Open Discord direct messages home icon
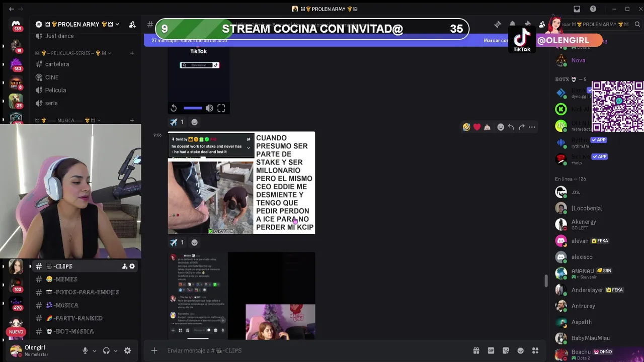This screenshot has height=362, width=644. click(16, 25)
